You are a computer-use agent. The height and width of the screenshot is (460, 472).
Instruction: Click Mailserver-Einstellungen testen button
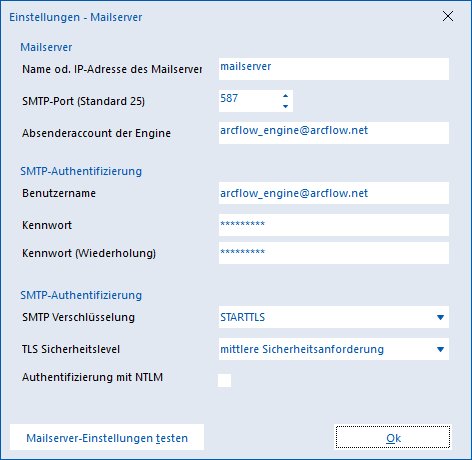(x=107, y=437)
